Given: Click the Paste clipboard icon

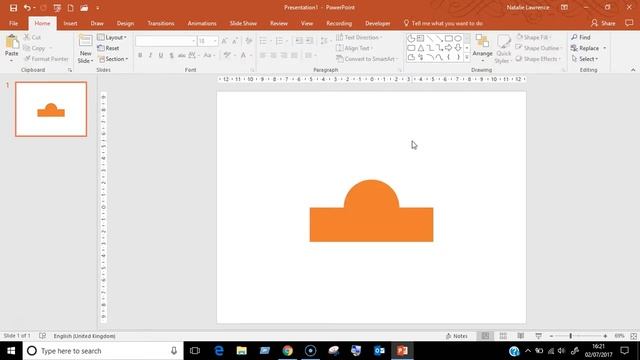Looking at the screenshot, I should pyautogui.click(x=12, y=42).
